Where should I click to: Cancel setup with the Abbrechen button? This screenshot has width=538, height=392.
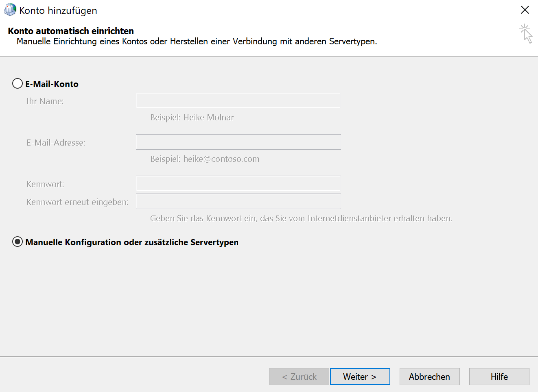(x=429, y=377)
